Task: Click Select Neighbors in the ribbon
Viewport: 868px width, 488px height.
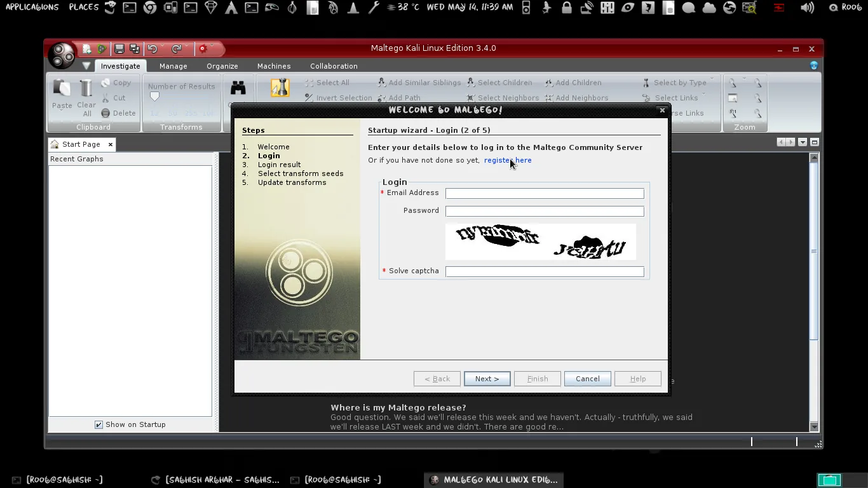Action: click(x=503, y=98)
